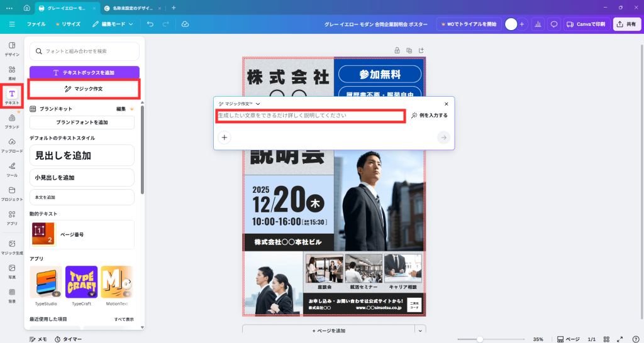Click the 共有 share button
Image resolution: width=644 pixels, height=343 pixels.
(627, 24)
